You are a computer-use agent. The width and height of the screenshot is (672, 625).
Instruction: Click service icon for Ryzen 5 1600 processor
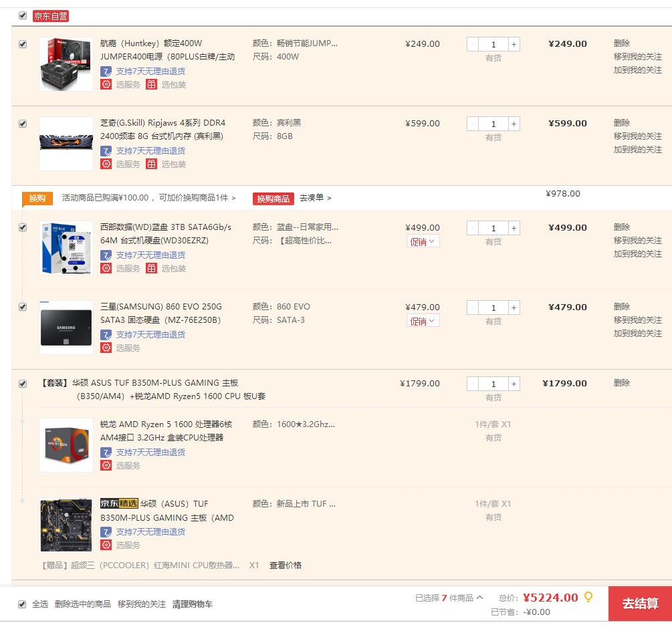(x=106, y=465)
